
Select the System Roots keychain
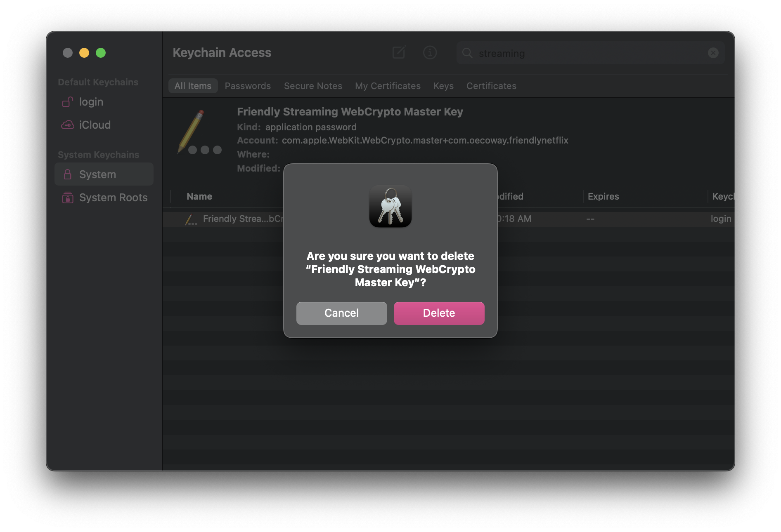tap(104, 198)
